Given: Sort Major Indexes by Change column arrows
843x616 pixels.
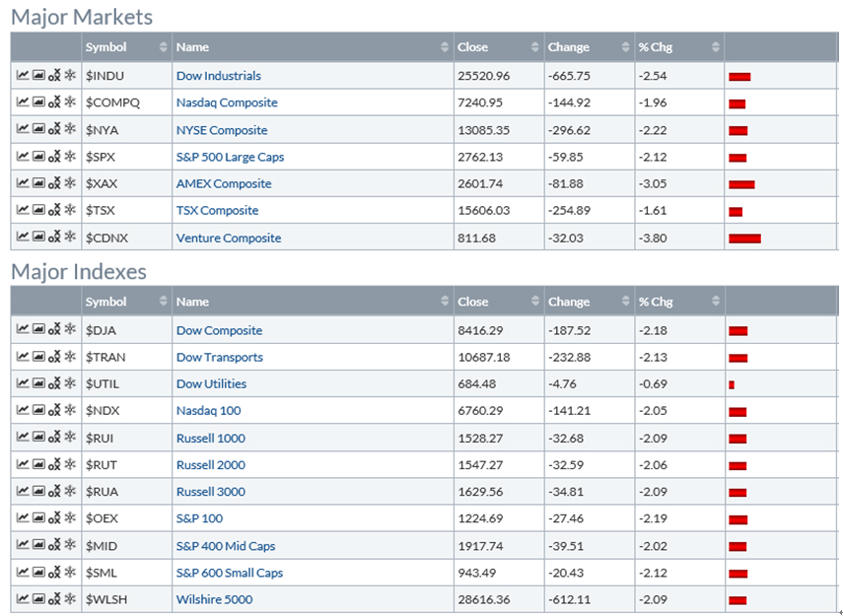Looking at the screenshot, I should coord(625,303).
